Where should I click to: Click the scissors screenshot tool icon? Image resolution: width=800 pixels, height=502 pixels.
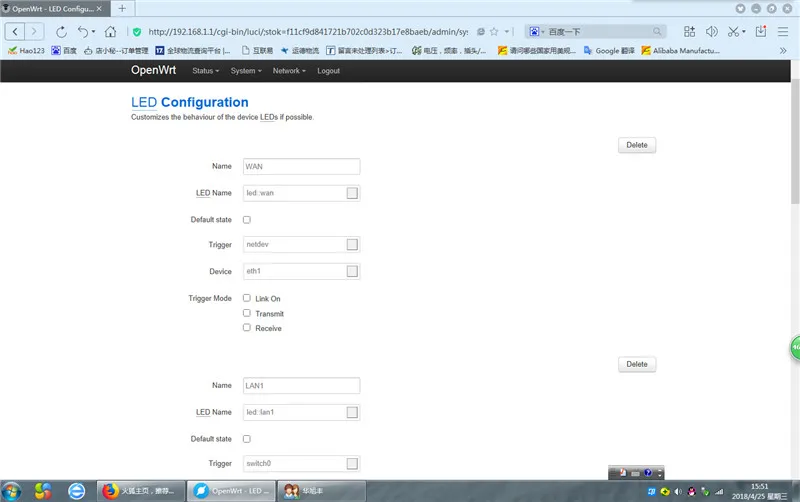[x=733, y=32]
